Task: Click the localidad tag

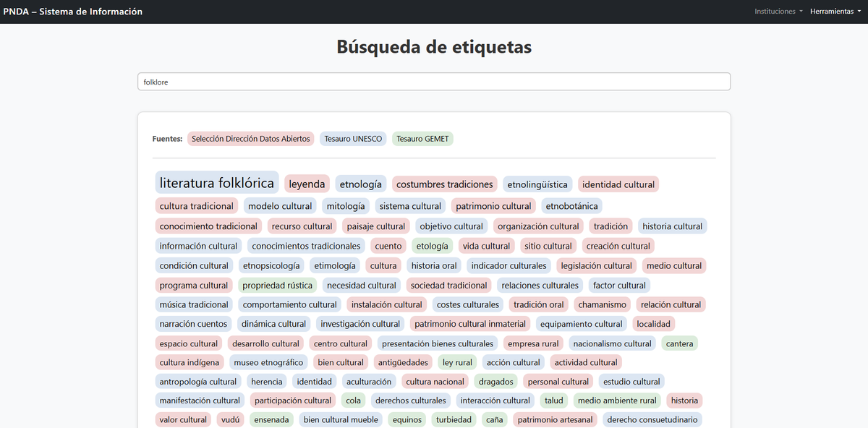Action: pyautogui.click(x=654, y=324)
